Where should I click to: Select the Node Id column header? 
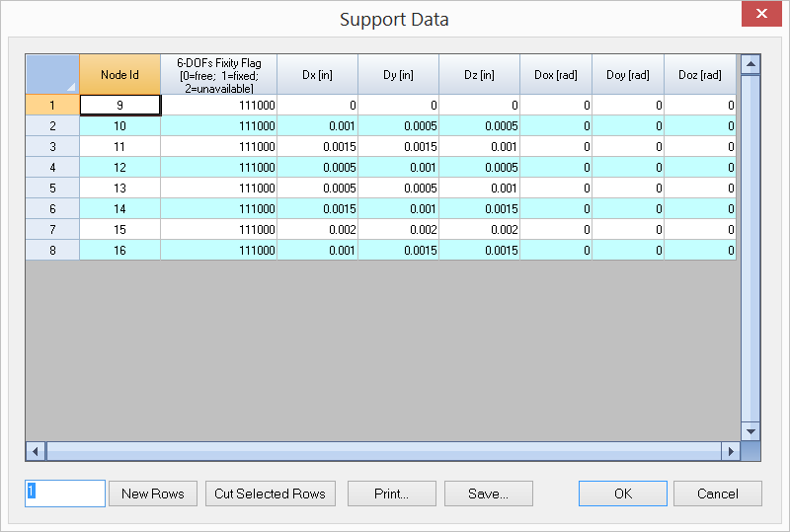point(119,75)
